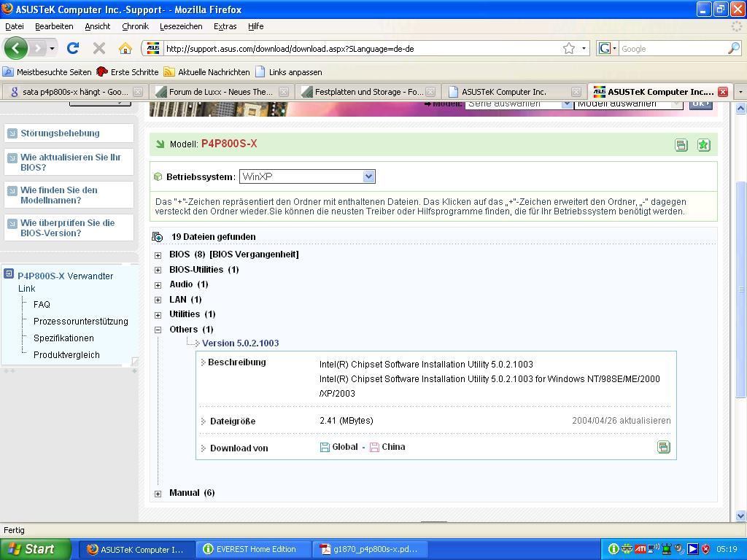
Task: Expand the BIOS (8) folder
Action: tap(158, 255)
